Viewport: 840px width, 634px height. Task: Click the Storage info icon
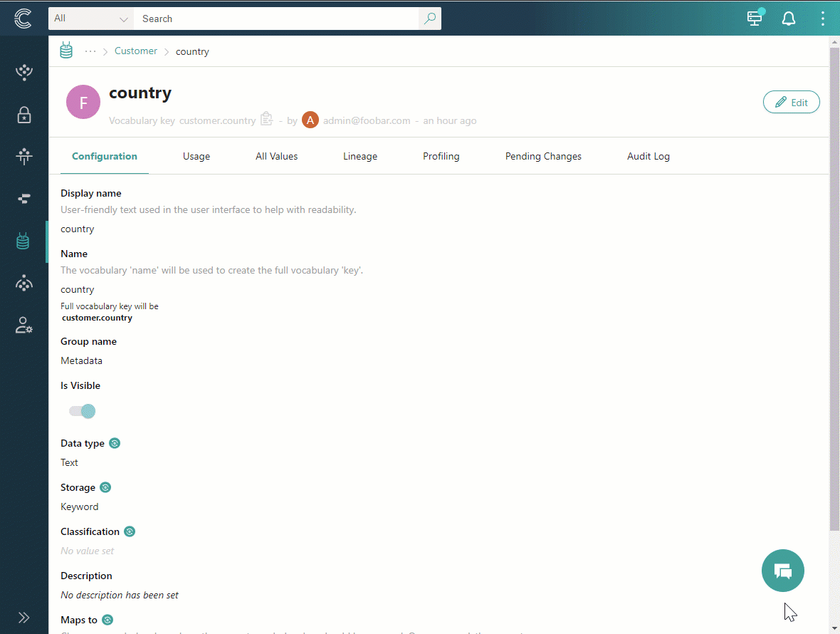[x=105, y=487]
